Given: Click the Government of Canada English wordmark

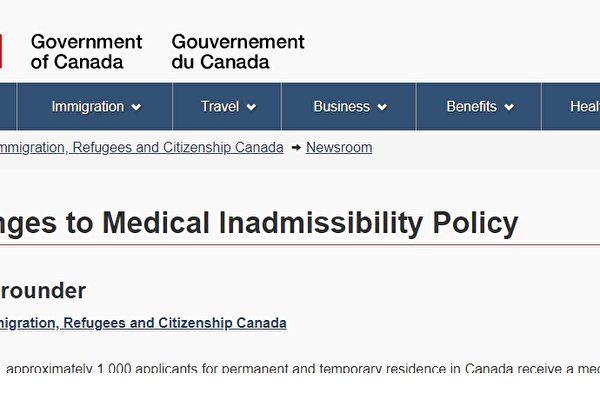Looking at the screenshot, I should tap(86, 52).
